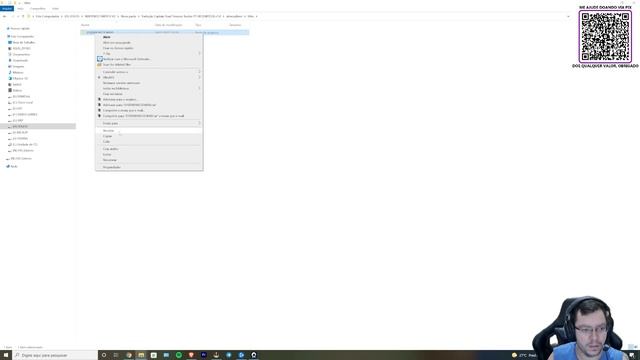Switch to the Exibir ribbon tab
This screenshot has width=640, height=360.
[55, 9]
